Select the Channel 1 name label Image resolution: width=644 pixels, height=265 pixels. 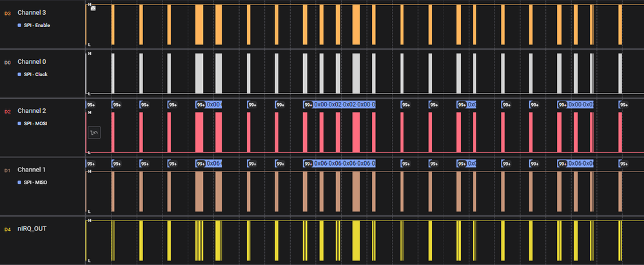point(32,170)
